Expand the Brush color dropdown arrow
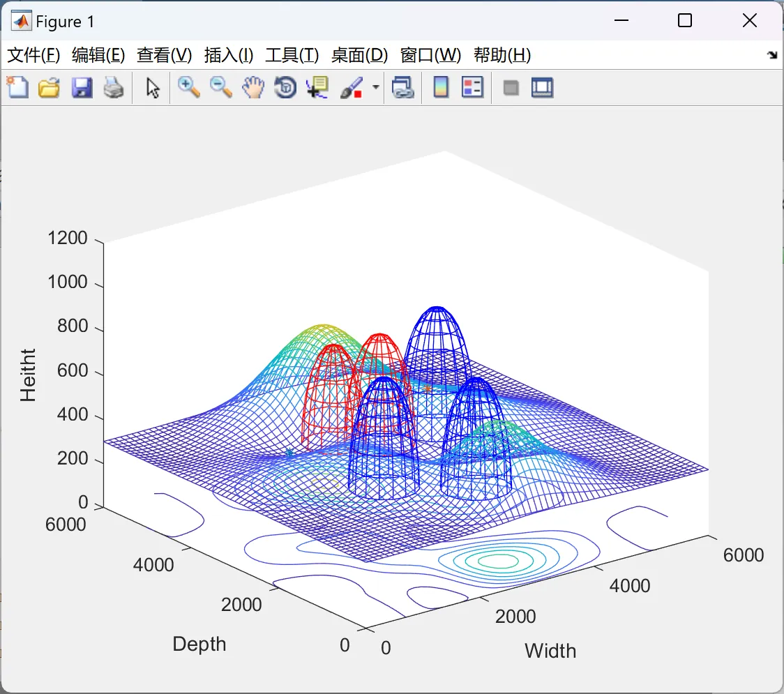The image size is (784, 694). 376,88
